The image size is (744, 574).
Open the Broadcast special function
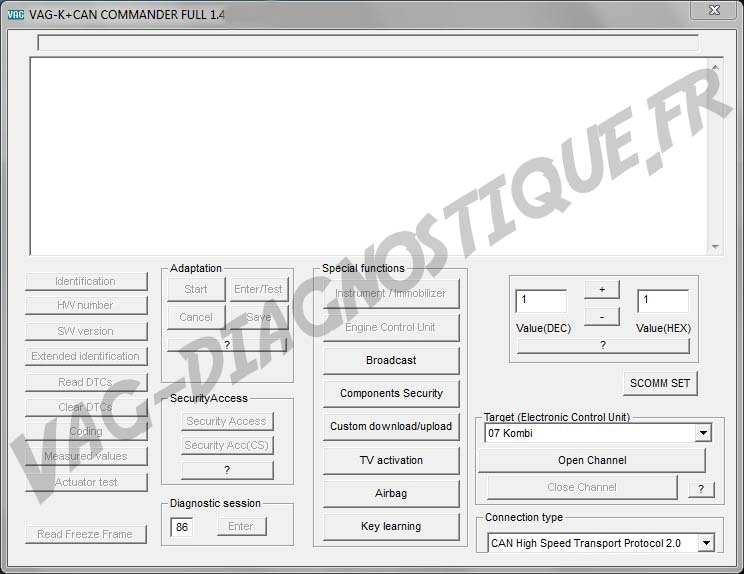[x=391, y=361]
